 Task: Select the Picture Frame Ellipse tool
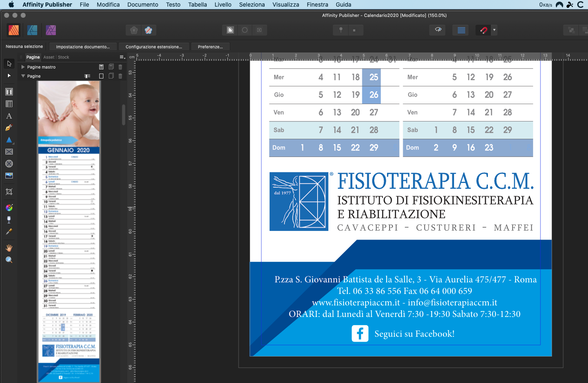click(x=9, y=164)
